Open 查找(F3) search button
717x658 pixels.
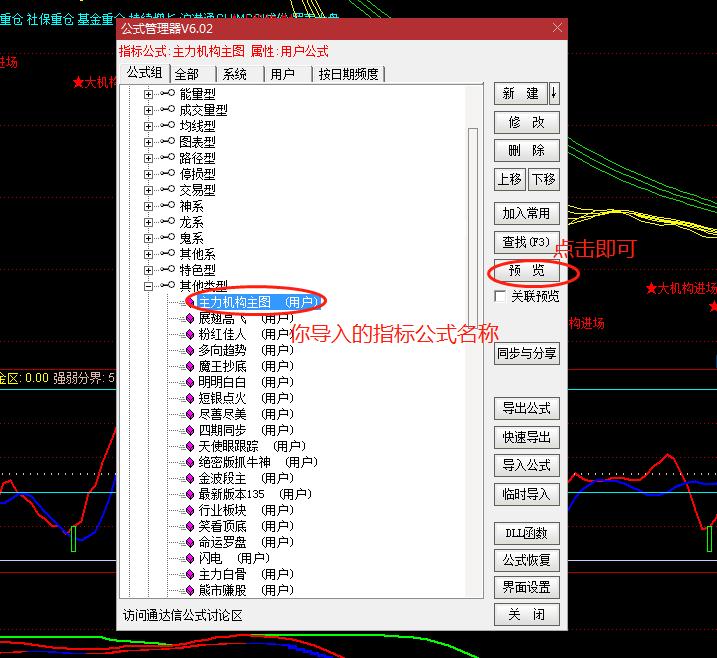tap(527, 242)
